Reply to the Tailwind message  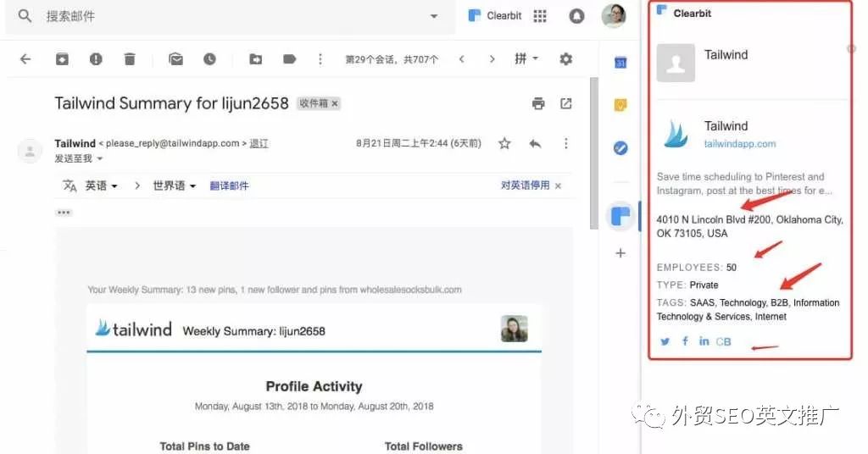click(535, 144)
